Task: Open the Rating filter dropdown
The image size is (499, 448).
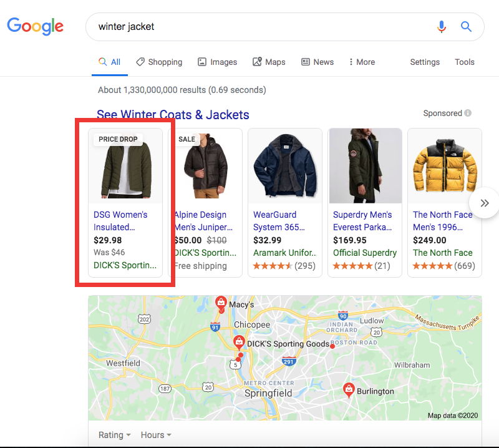Action: 115,435
